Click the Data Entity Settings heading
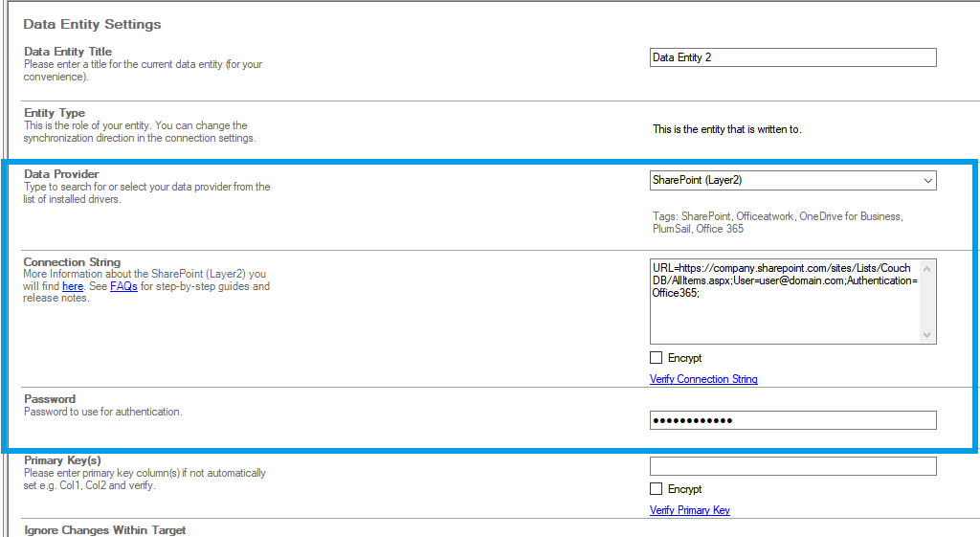Image resolution: width=980 pixels, height=537 pixels. tap(92, 24)
